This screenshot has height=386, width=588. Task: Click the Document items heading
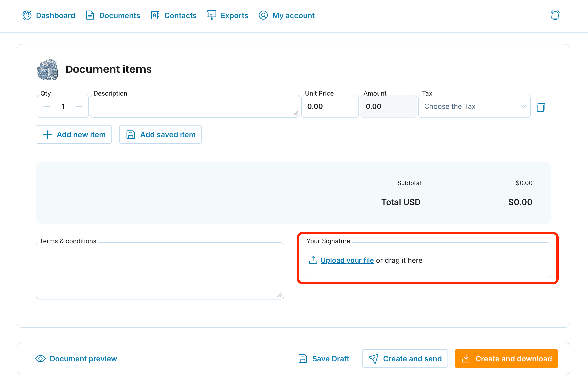108,69
